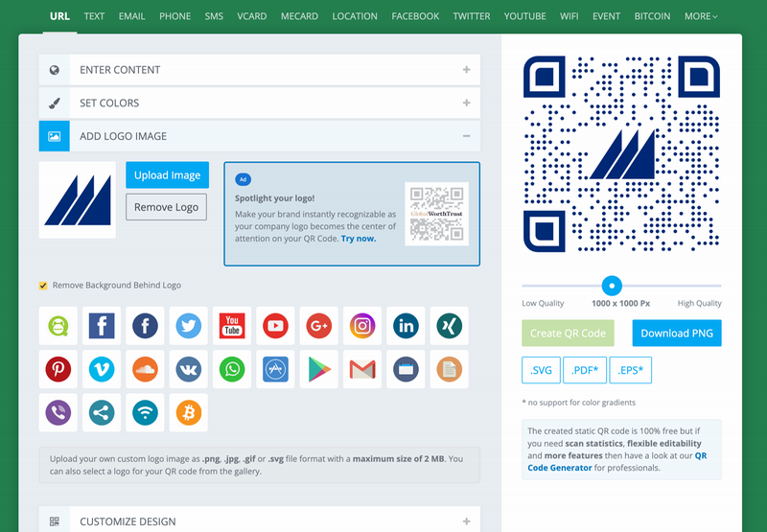Pick the WiFi signal logo
Viewport: 767px width, 532px height.
tap(146, 413)
